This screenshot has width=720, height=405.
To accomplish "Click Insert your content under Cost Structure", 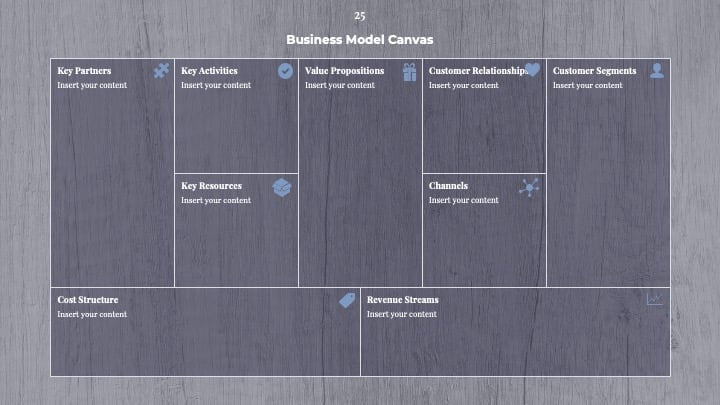I will 92,314.
